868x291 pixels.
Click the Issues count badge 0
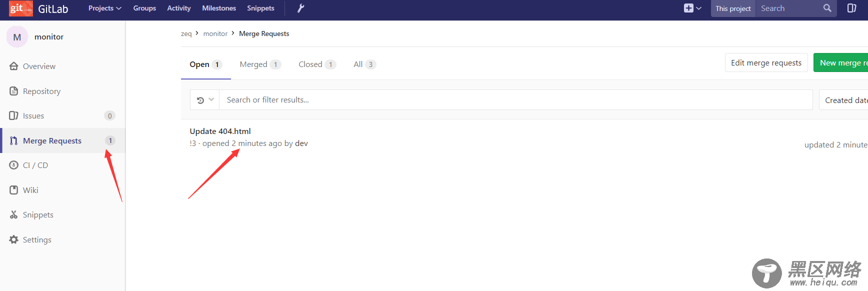tap(110, 115)
